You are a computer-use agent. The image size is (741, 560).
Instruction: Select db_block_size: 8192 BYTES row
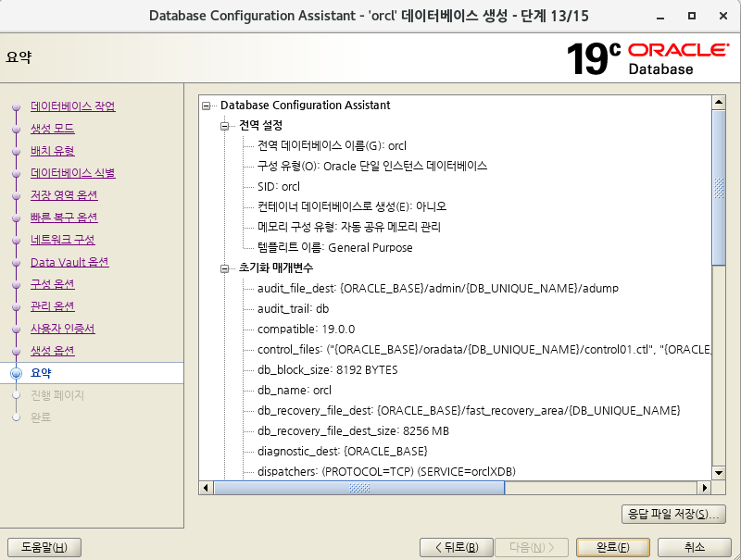pyautogui.click(x=328, y=370)
